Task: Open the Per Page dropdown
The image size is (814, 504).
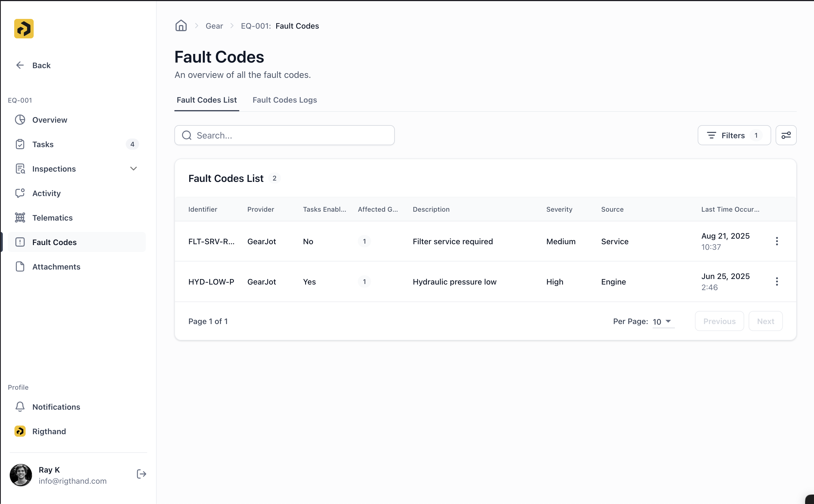Action: [x=663, y=322]
